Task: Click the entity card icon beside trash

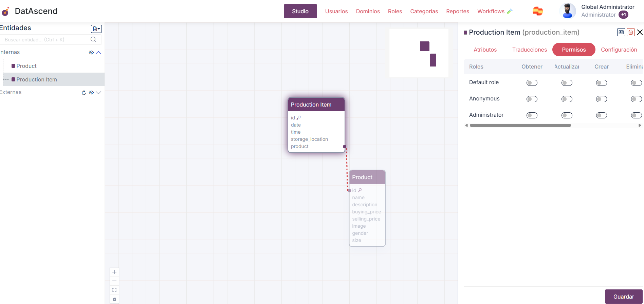Action: tap(621, 32)
